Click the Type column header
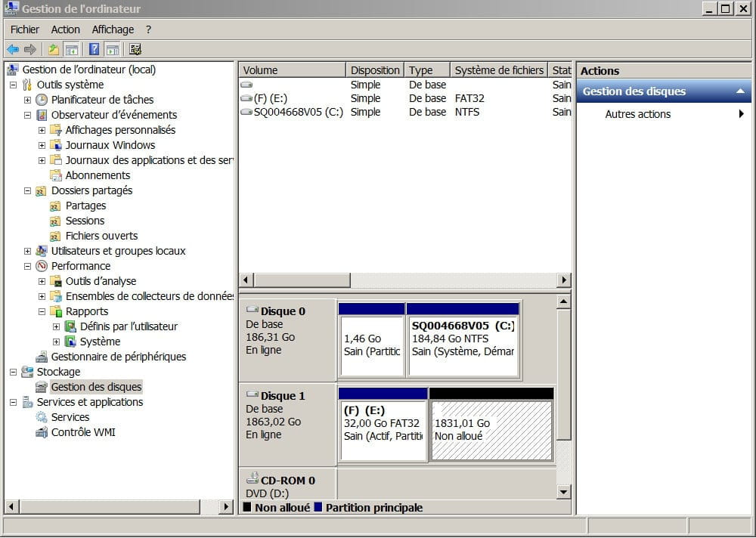 [x=427, y=70]
